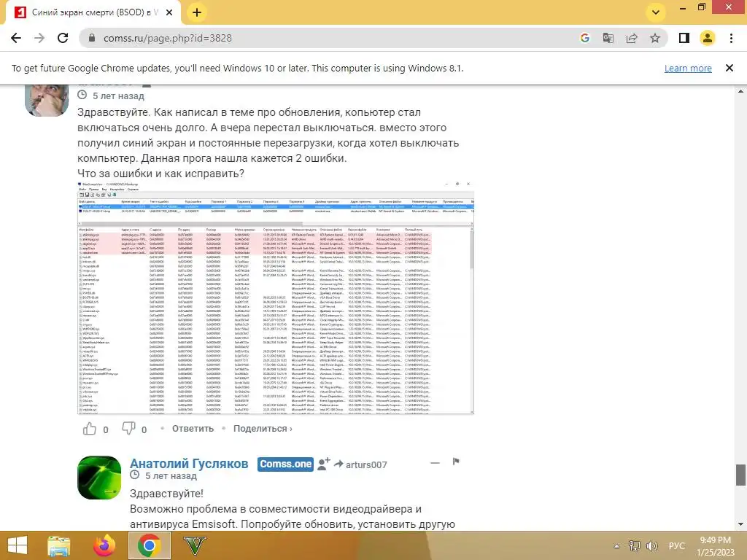Switch to Chrome in the taskbar
This screenshot has width=747, height=560.
149,545
